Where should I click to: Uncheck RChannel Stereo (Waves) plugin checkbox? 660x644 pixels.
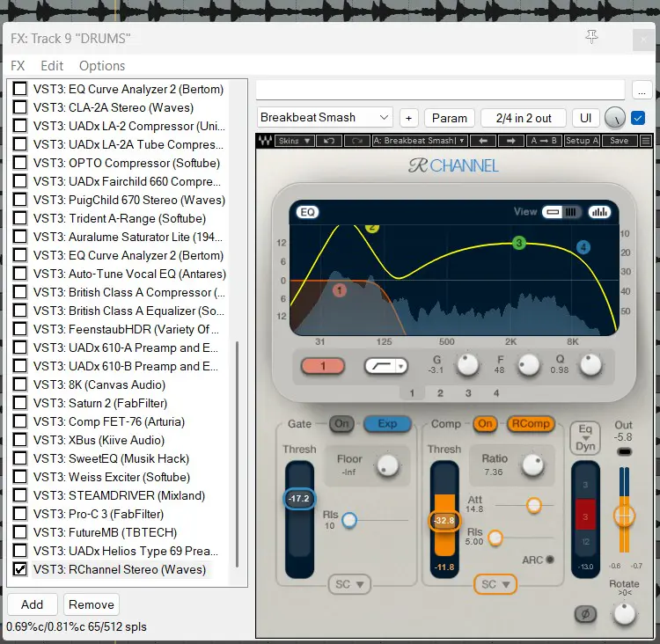pos(19,569)
